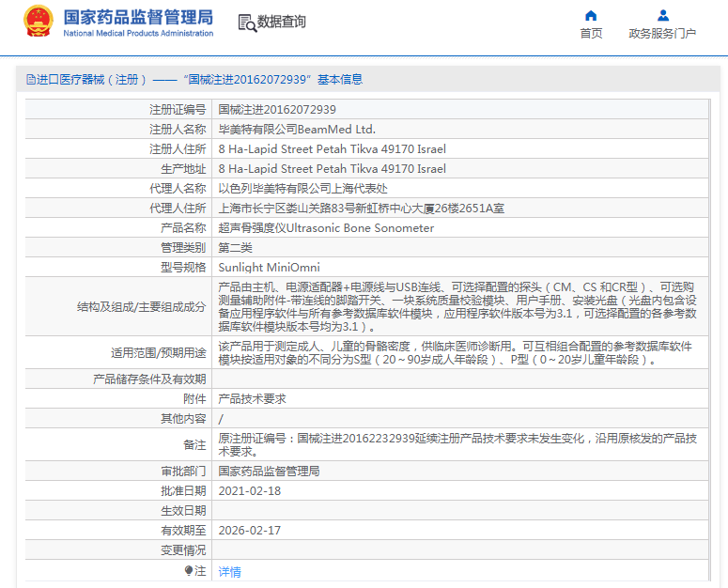Click 超声骨强度仪Ultrasonic Bone Sonometer product name
The image size is (728, 588).
(x=326, y=228)
